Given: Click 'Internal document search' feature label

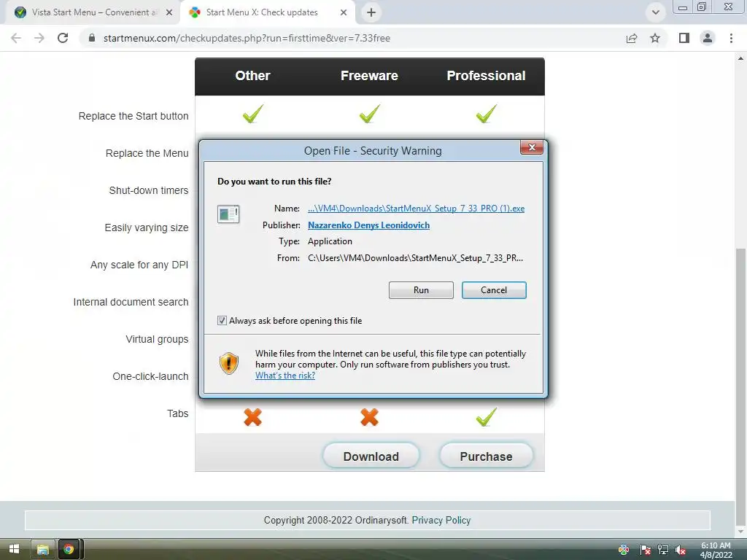Looking at the screenshot, I should pyautogui.click(x=131, y=302).
